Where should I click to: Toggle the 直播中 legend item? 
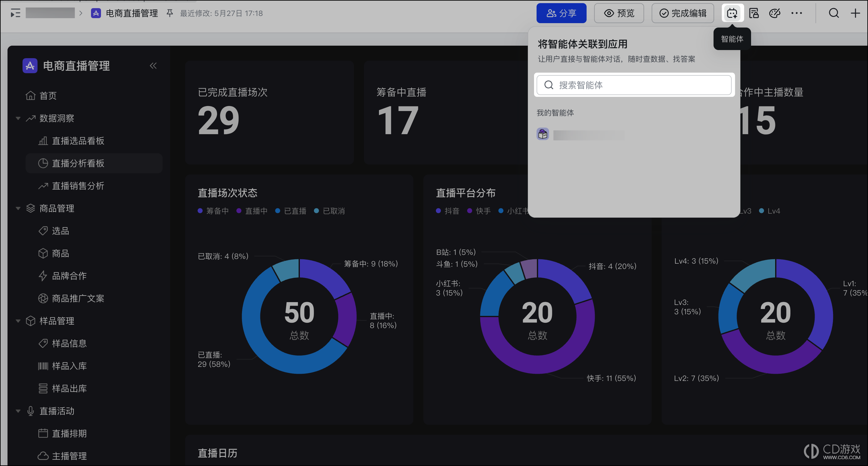coord(252,211)
